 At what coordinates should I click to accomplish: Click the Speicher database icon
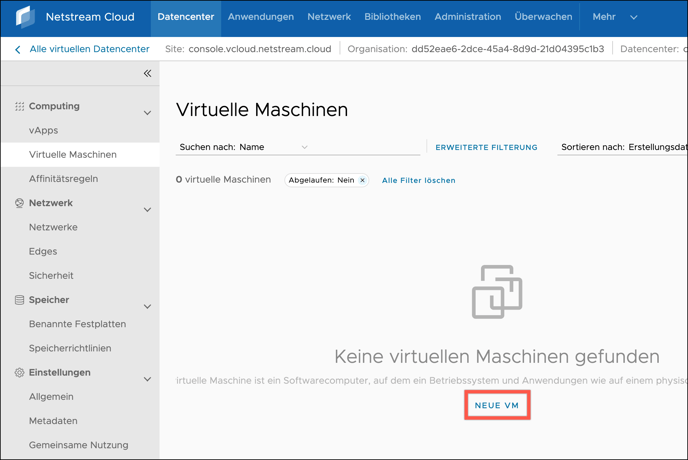[x=19, y=300]
